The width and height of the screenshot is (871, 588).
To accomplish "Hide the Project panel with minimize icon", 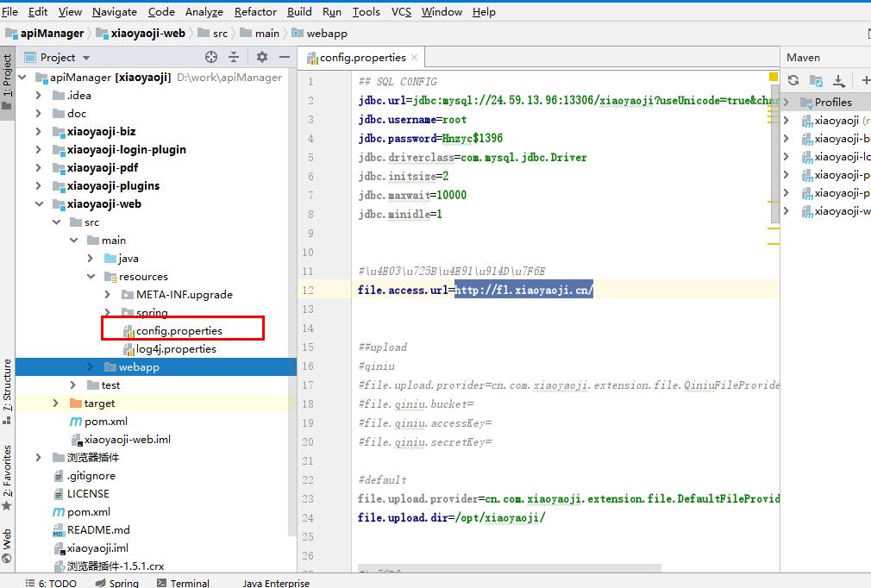I will 285,57.
